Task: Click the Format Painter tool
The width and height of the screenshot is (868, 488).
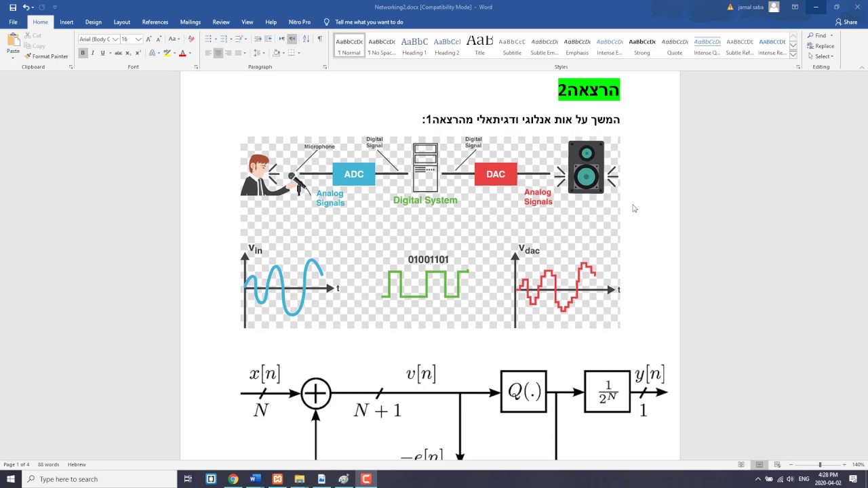Action: click(46, 56)
